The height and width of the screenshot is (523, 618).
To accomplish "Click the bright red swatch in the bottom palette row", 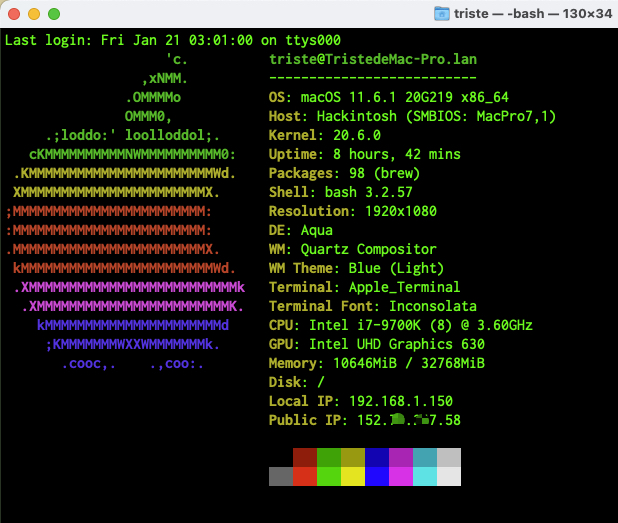I will click(305, 476).
